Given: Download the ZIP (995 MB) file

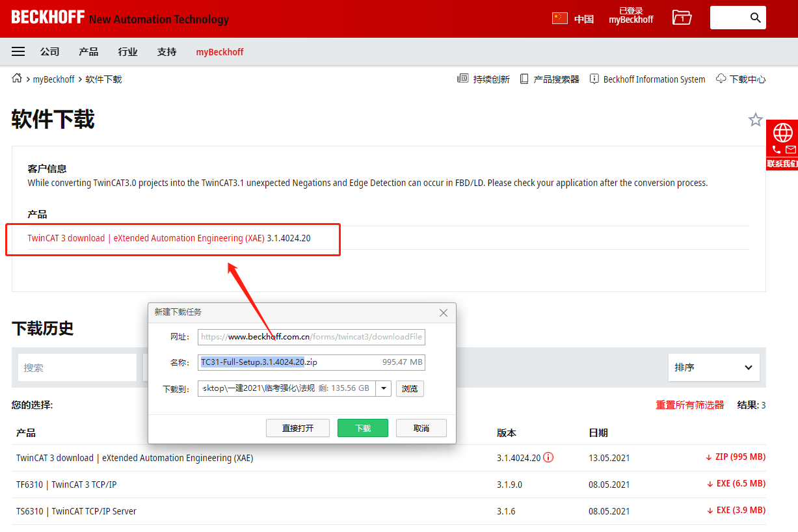Looking at the screenshot, I should coord(736,457).
